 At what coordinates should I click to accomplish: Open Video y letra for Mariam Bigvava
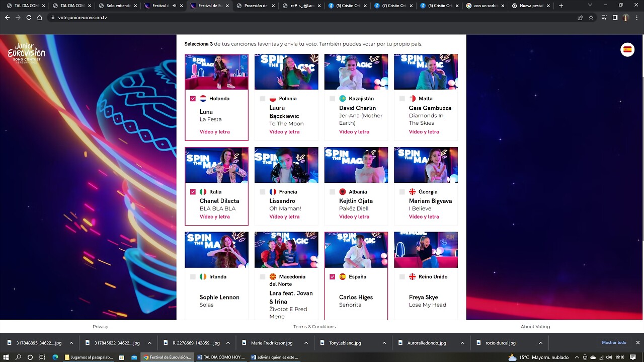tap(424, 217)
